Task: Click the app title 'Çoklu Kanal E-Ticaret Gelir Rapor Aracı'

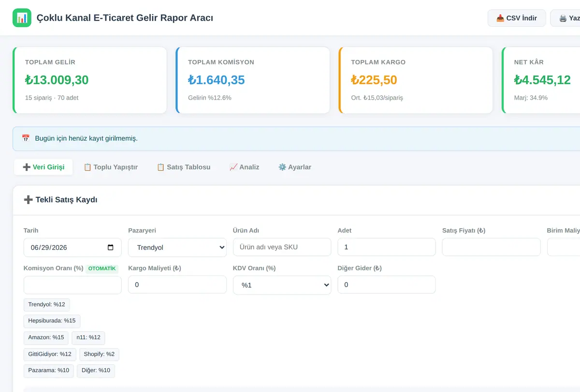Action: click(x=125, y=18)
